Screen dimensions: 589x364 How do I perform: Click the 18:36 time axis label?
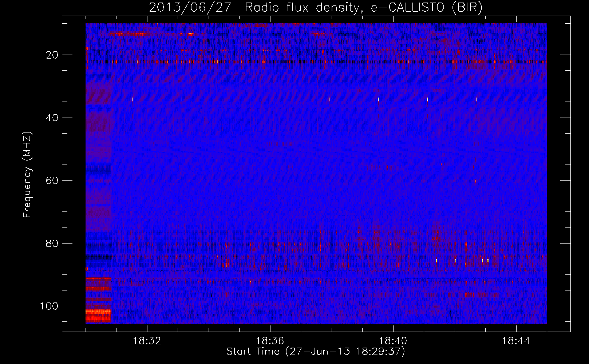270,341
